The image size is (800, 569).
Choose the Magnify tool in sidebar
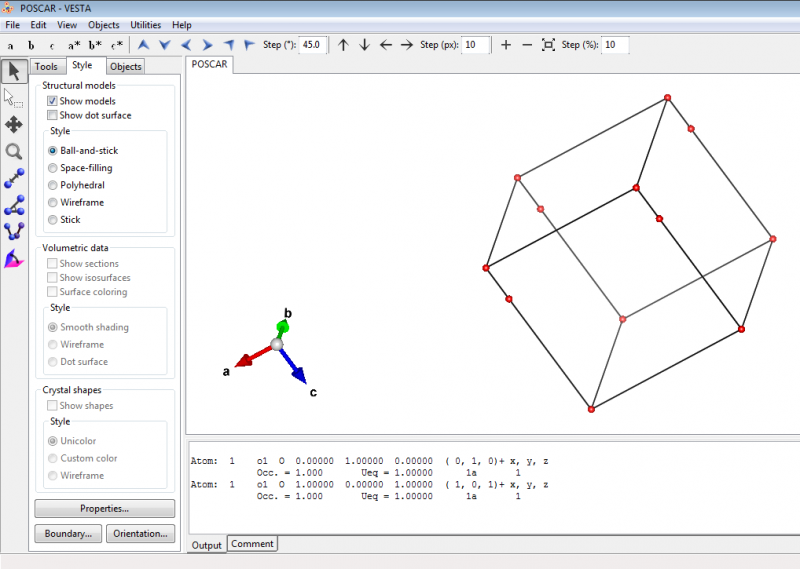(x=14, y=152)
